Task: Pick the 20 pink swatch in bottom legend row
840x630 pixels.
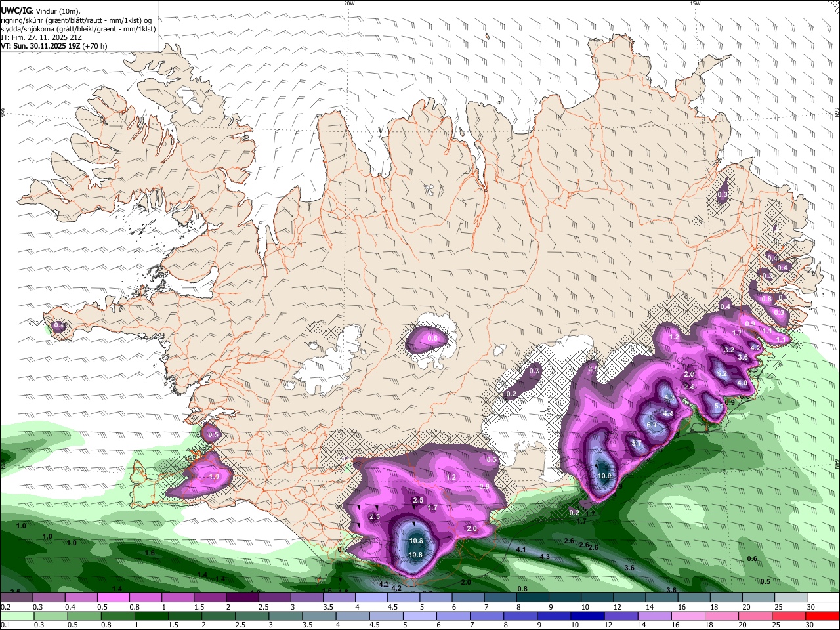Action: click(755, 616)
